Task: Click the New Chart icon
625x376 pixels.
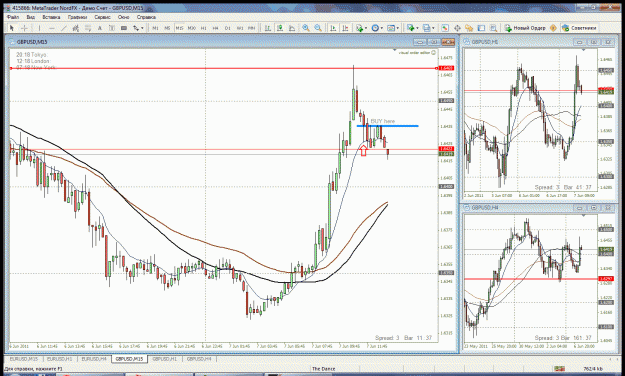Action: click(410, 28)
